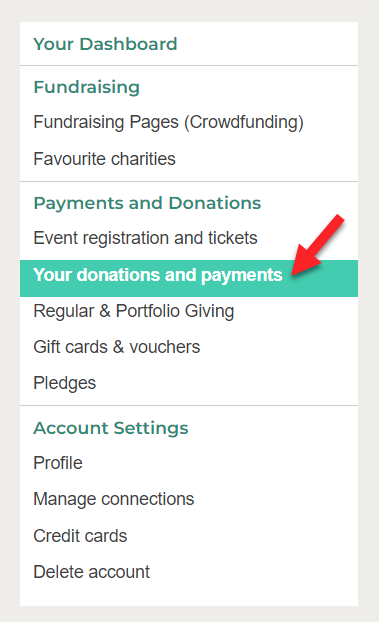Image resolution: width=379 pixels, height=622 pixels.
Task: View your crowdfunding pages list
Action: tap(168, 122)
